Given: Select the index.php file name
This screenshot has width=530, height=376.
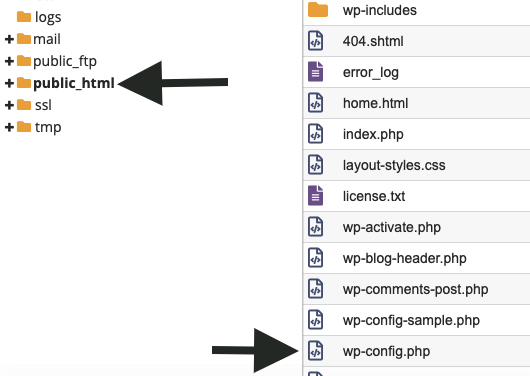Looking at the screenshot, I should pyautogui.click(x=373, y=135).
